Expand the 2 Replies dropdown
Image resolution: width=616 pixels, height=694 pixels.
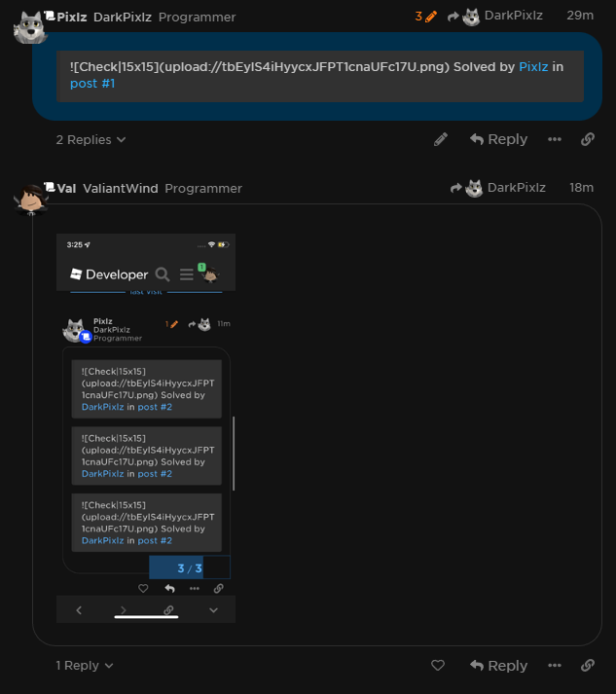[x=91, y=140]
